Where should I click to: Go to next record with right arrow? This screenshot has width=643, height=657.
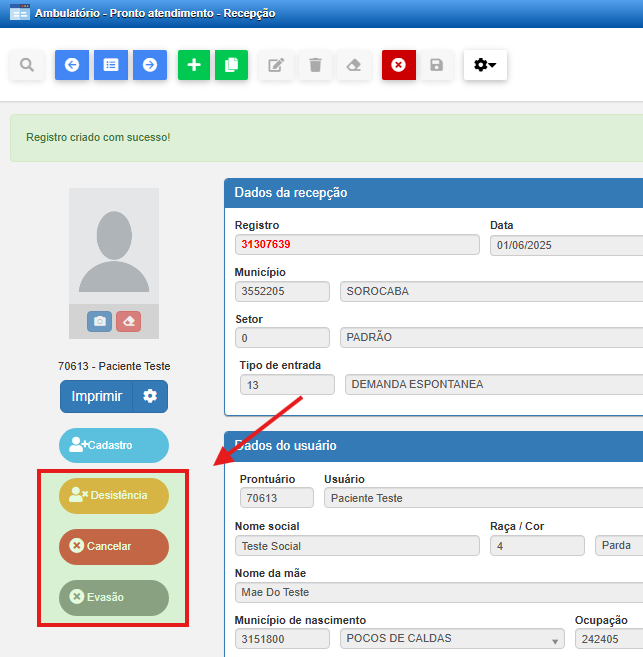pyautogui.click(x=150, y=65)
